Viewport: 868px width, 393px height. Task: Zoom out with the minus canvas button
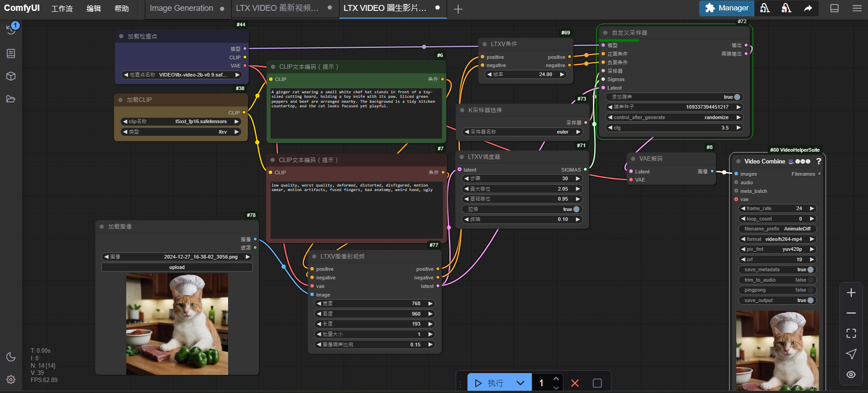click(851, 313)
